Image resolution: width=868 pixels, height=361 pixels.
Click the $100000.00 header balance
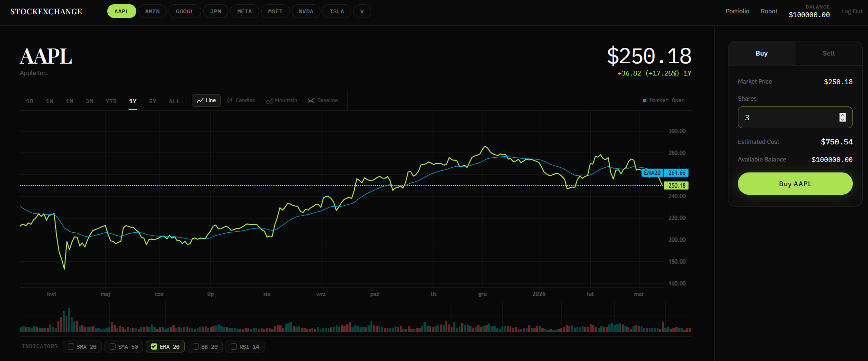(x=809, y=15)
